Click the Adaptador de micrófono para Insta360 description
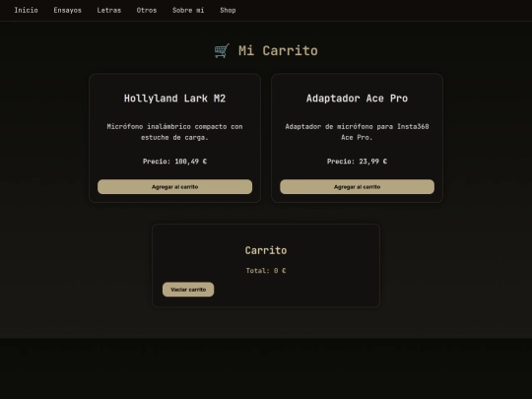This screenshot has width=532, height=399. tap(357, 132)
